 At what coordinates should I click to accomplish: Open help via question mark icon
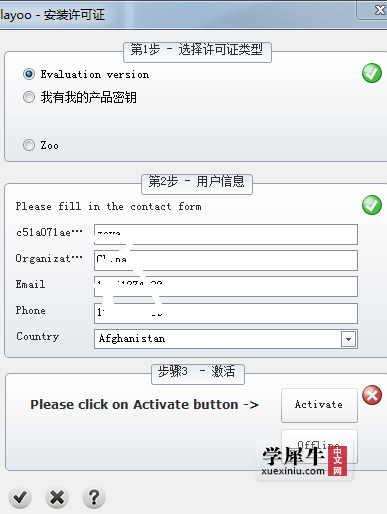[94, 498]
